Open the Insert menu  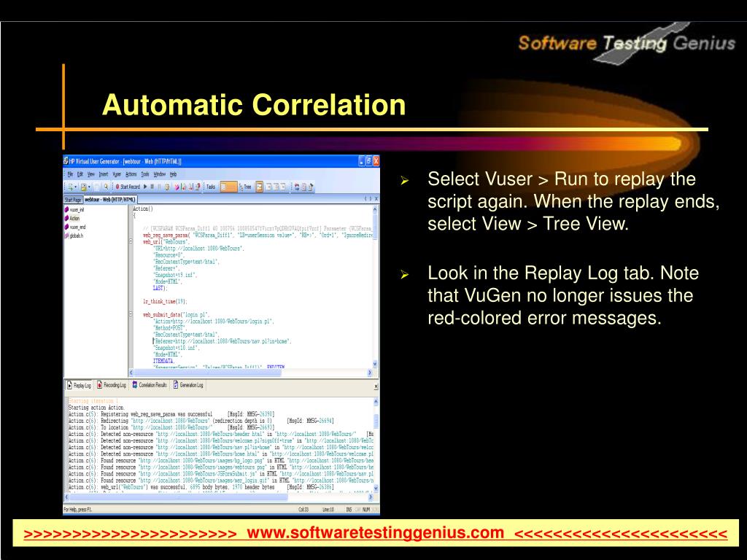pos(104,174)
